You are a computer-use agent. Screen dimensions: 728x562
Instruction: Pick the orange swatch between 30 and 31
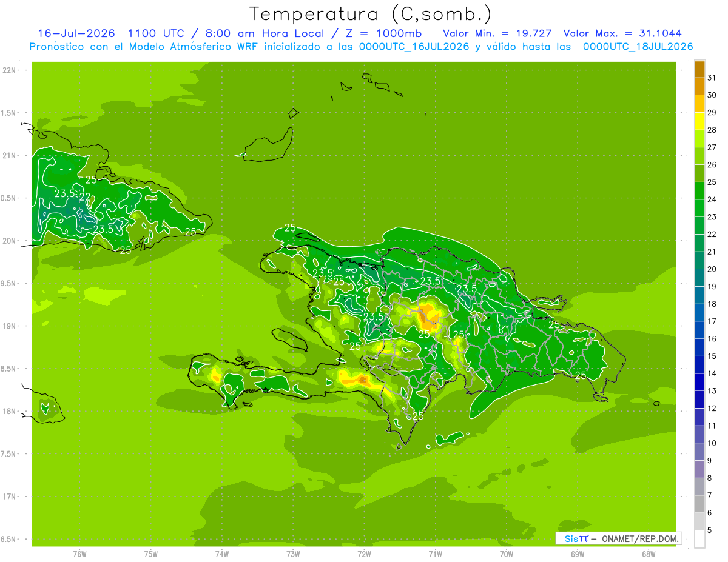tap(699, 87)
